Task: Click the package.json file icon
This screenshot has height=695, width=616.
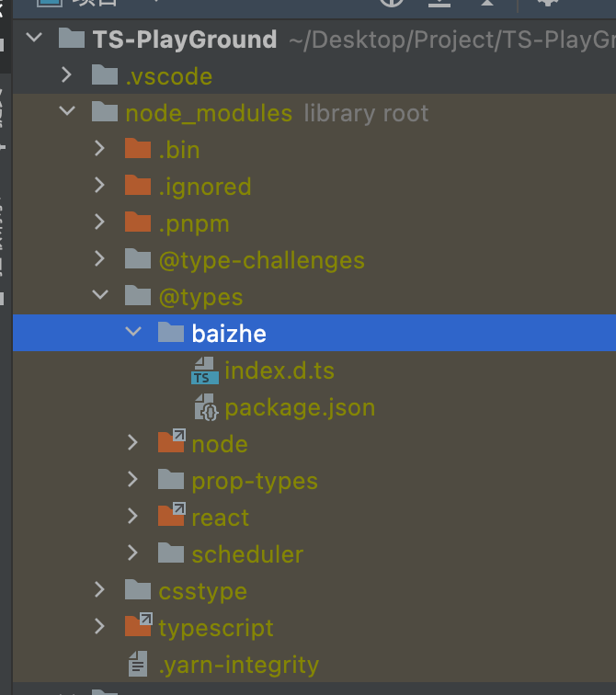Action: point(207,407)
